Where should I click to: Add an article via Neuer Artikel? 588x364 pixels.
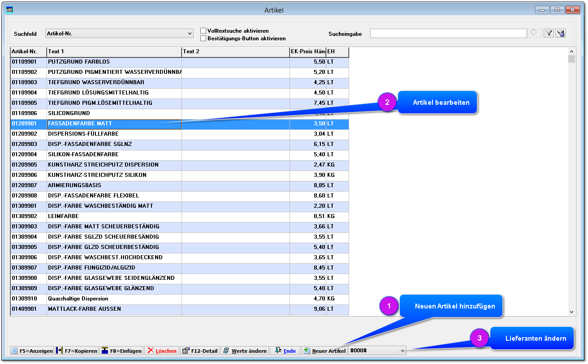[324, 351]
